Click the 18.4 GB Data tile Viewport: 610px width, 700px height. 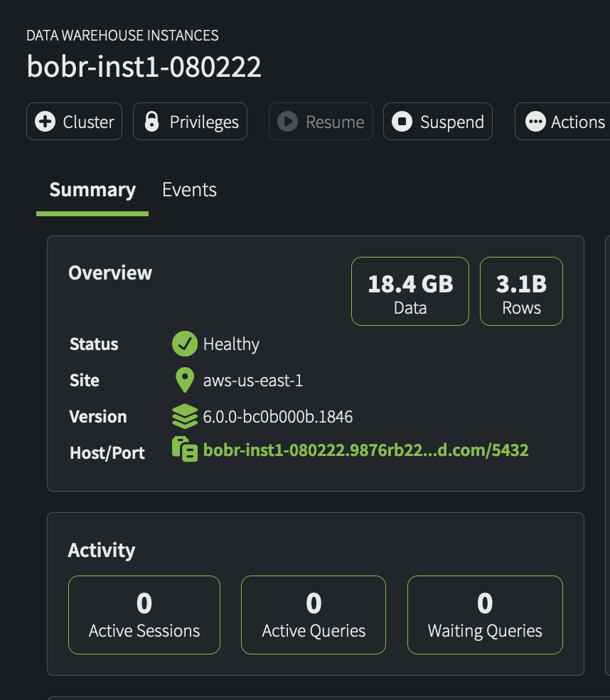(410, 291)
